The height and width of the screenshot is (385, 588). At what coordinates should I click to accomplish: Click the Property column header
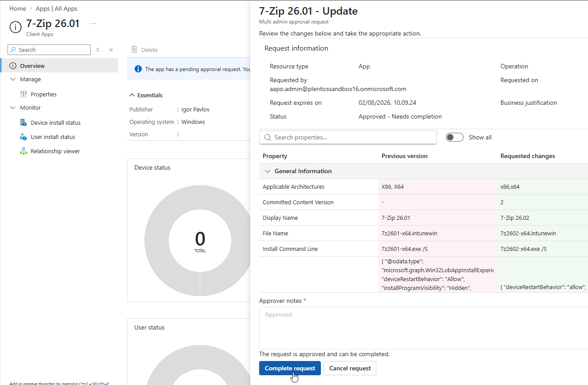coord(275,156)
